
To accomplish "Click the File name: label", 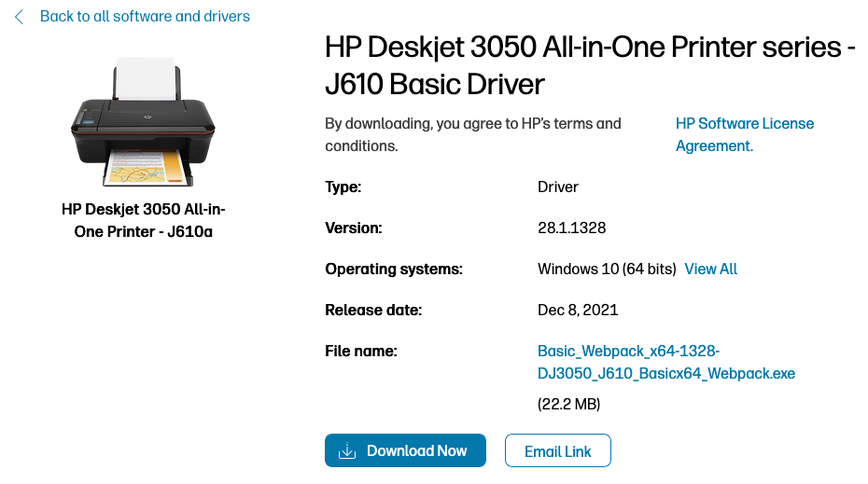I will 361,352.
